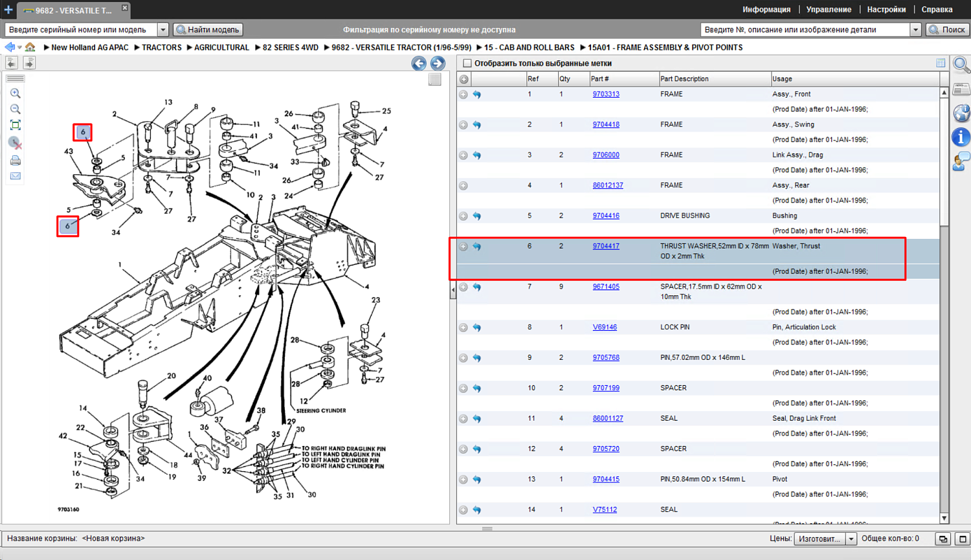Sort the table by the Ref column
This screenshot has width=971, height=560.
(542, 79)
